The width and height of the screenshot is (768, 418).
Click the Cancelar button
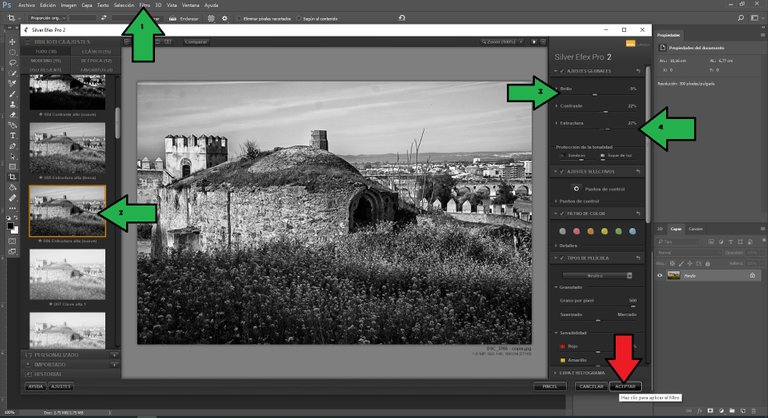pos(591,387)
